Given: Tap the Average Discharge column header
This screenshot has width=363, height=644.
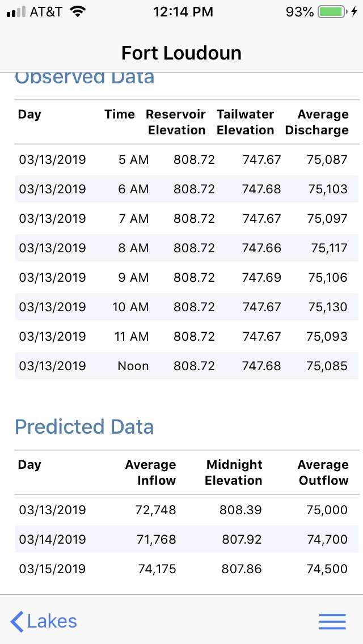Looking at the screenshot, I should [316, 122].
